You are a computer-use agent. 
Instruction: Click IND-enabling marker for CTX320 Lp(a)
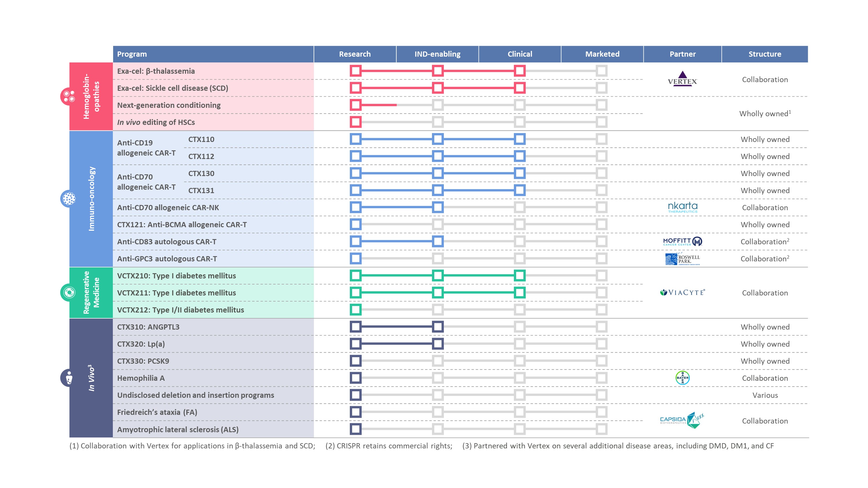point(438,343)
